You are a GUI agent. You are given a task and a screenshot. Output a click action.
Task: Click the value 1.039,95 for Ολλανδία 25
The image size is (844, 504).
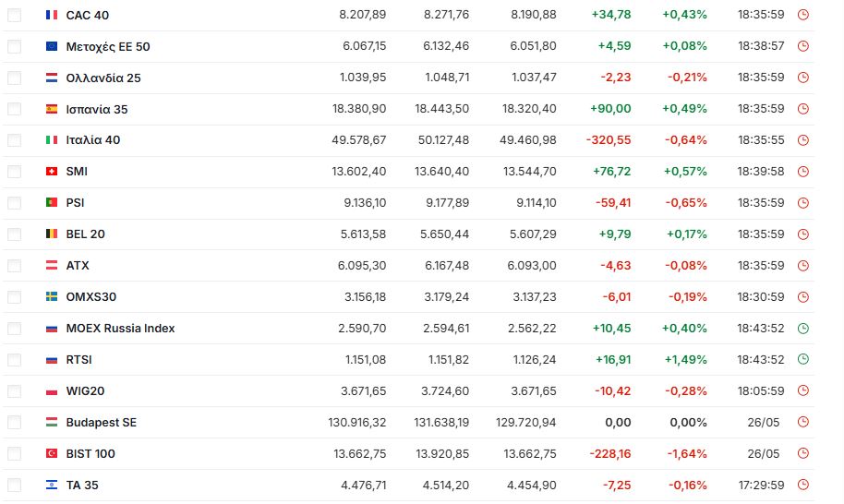pos(363,78)
